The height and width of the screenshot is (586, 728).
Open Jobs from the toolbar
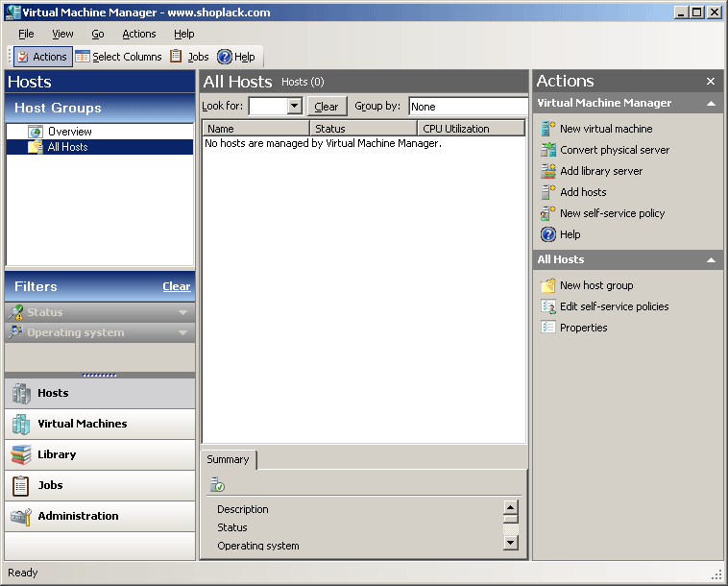tap(189, 57)
